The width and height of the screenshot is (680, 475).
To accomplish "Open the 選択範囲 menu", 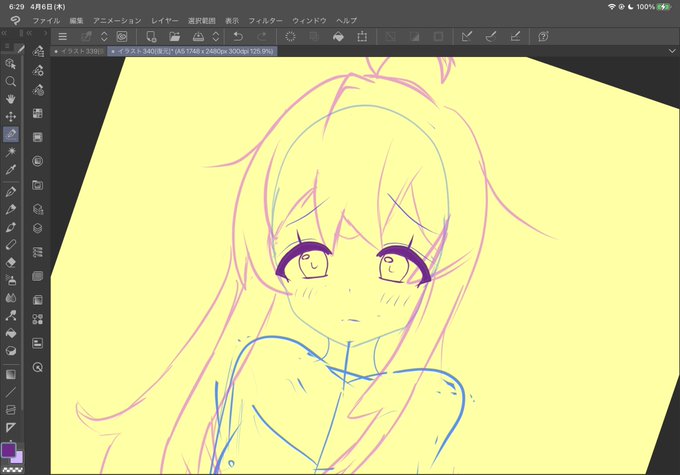I will point(202,20).
